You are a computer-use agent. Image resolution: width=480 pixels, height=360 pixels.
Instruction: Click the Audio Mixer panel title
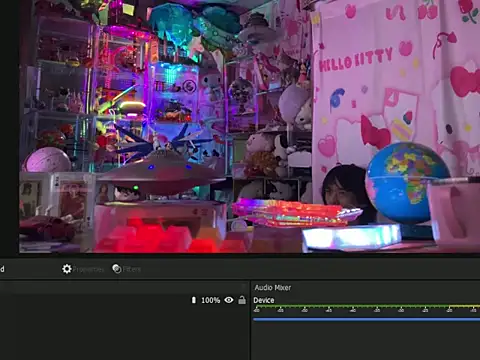pos(273,287)
